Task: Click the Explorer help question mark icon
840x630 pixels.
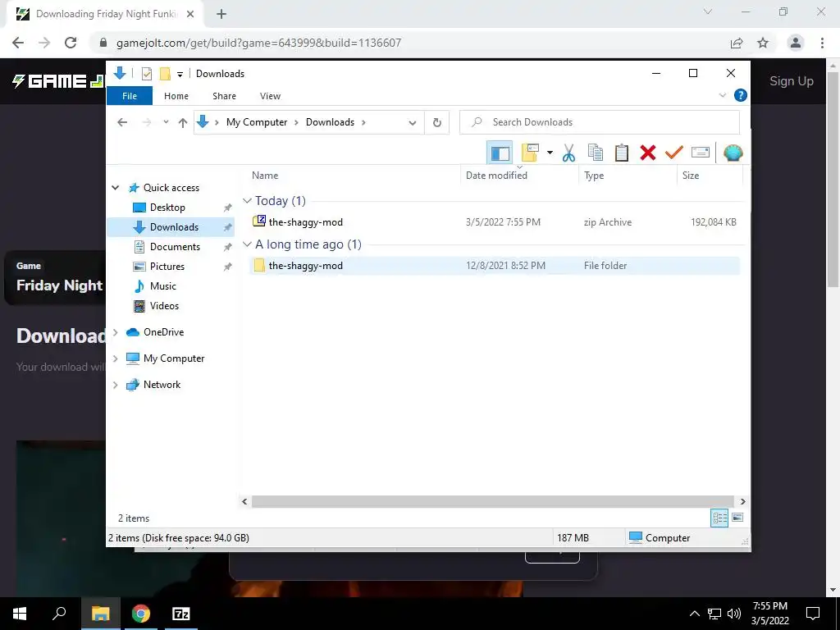Action: click(741, 95)
